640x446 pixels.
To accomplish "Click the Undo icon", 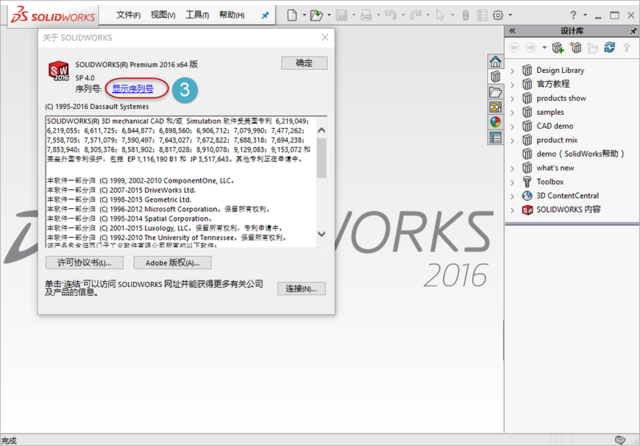I will tap(391, 15).
